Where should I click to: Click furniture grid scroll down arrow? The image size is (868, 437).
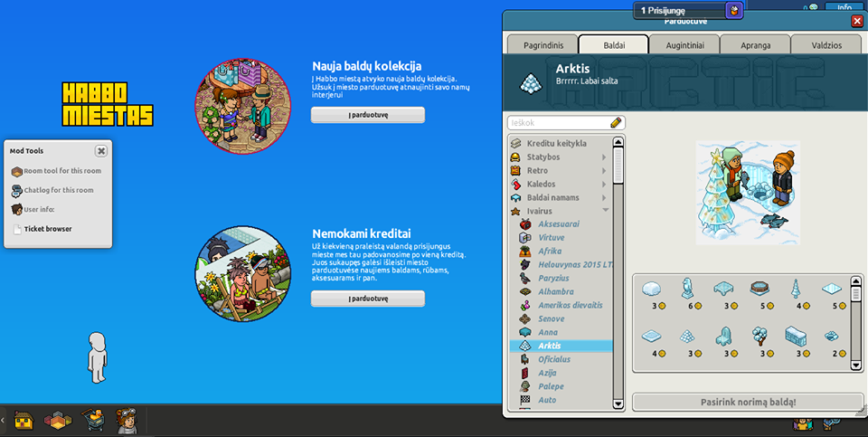coord(856,365)
